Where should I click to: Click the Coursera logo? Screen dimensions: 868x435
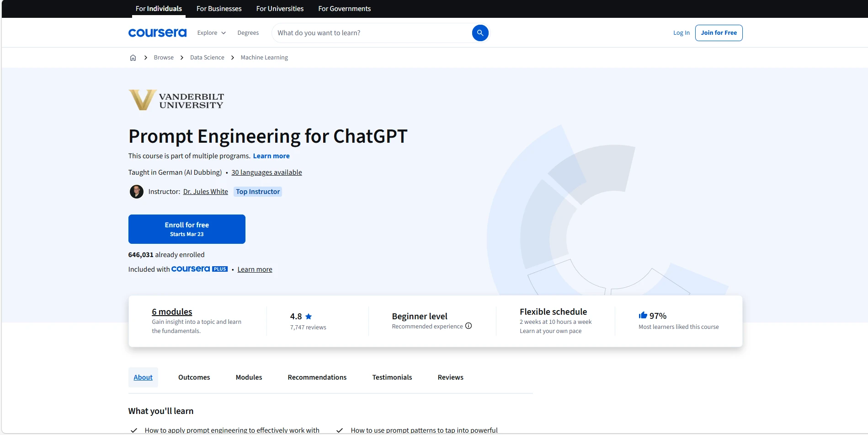157,32
